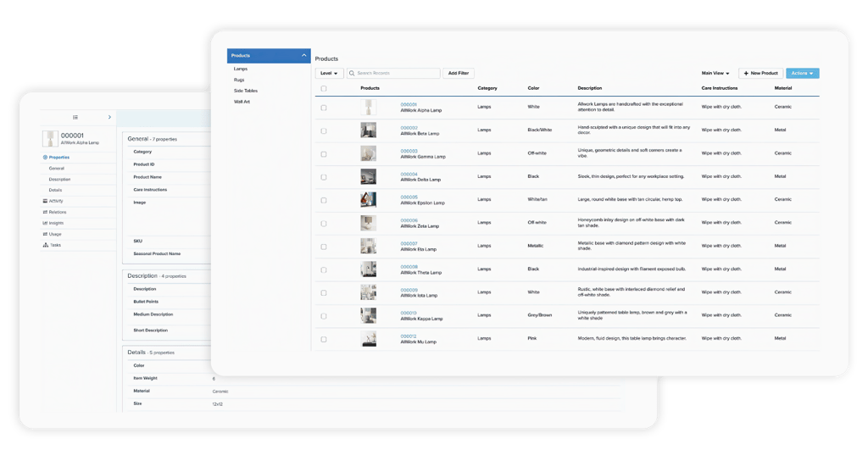The width and height of the screenshot is (868, 461).
Task: Click the New Product button
Action: (760, 73)
